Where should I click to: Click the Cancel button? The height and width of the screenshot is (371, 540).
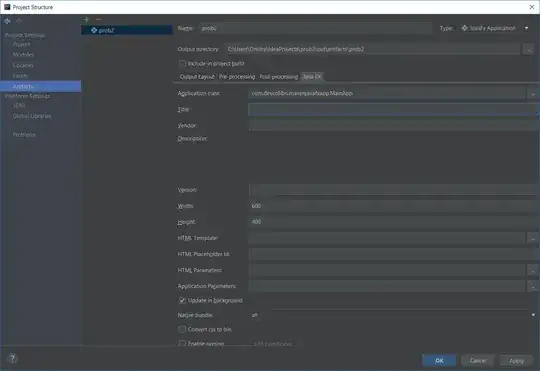[x=478, y=360]
